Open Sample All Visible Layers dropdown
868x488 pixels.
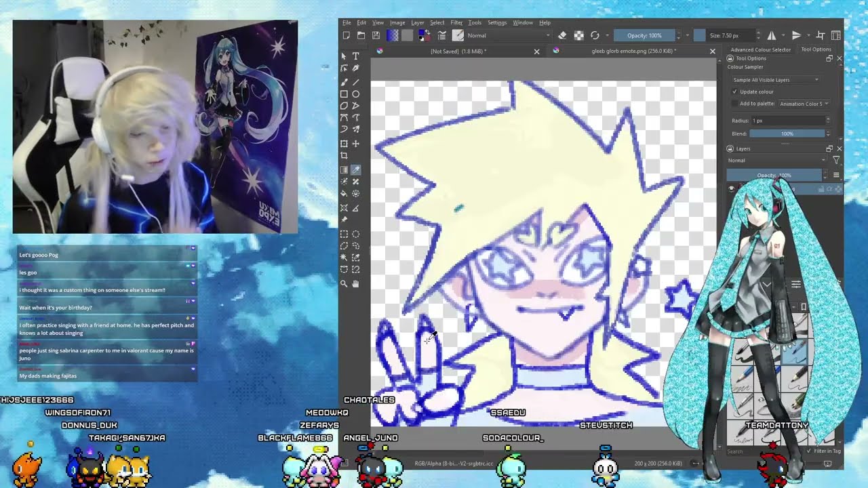(x=776, y=80)
